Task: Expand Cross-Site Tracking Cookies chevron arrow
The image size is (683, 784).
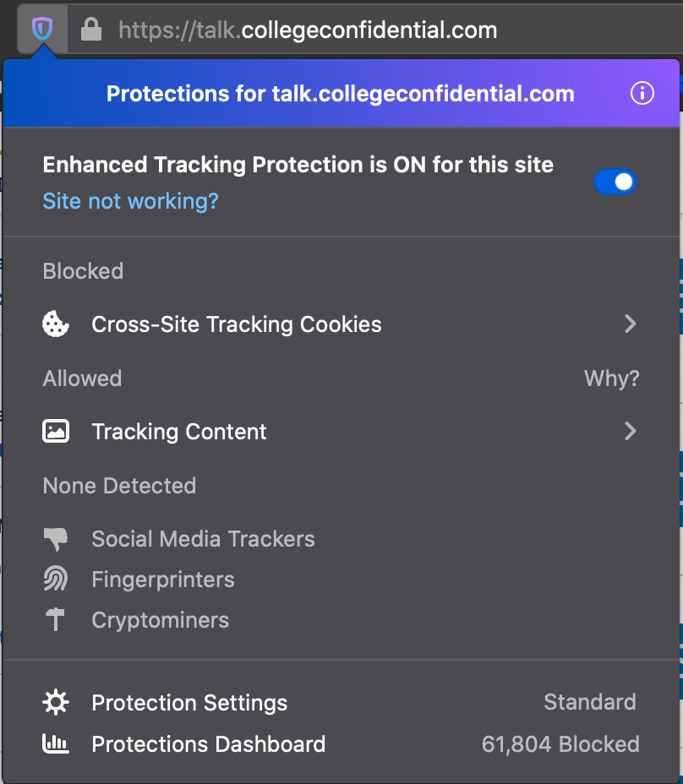Action: [x=630, y=324]
